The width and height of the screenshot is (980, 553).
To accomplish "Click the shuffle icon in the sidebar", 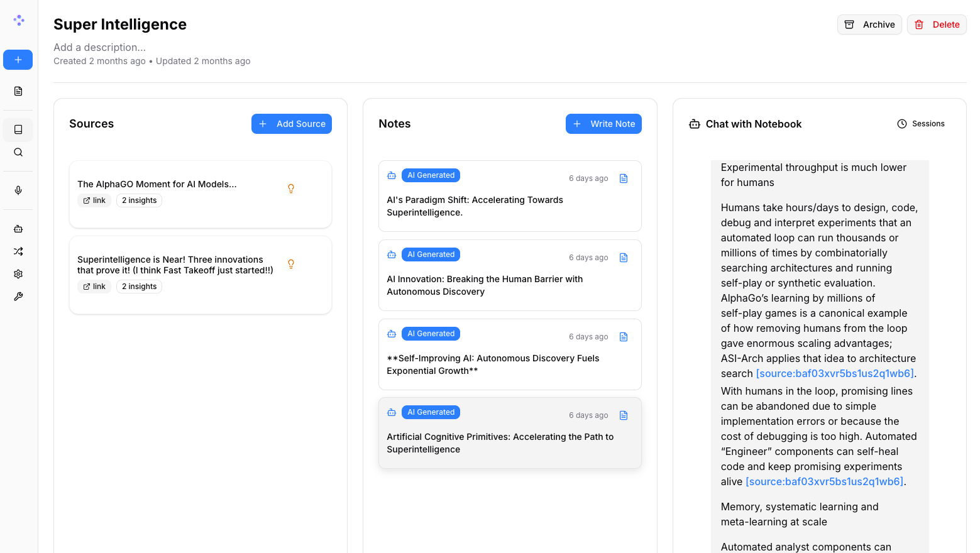I will (18, 251).
